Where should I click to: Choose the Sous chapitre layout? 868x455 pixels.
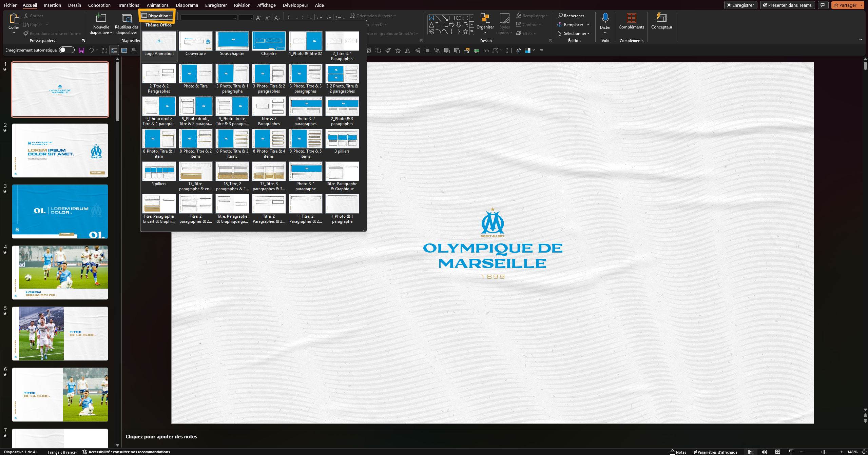232,44
